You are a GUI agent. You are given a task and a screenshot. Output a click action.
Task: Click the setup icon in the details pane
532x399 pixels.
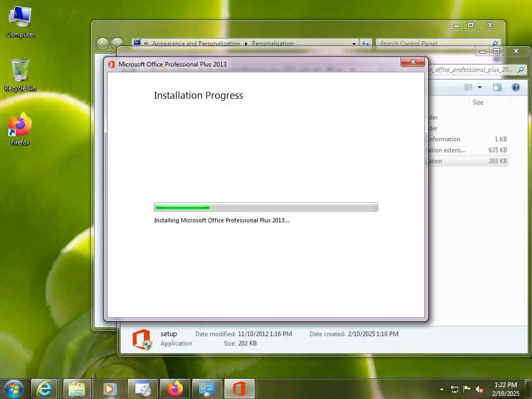[142, 339]
